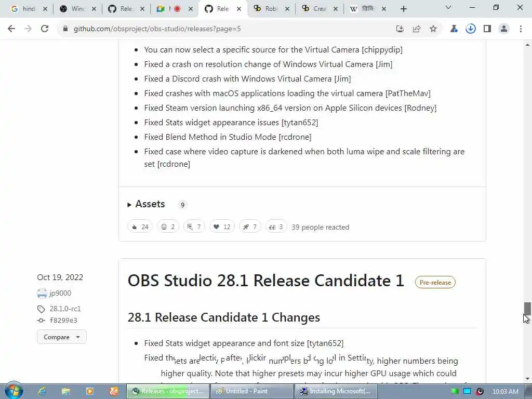Click the install app icon in address bar
532x399 pixels.
tap(400, 29)
